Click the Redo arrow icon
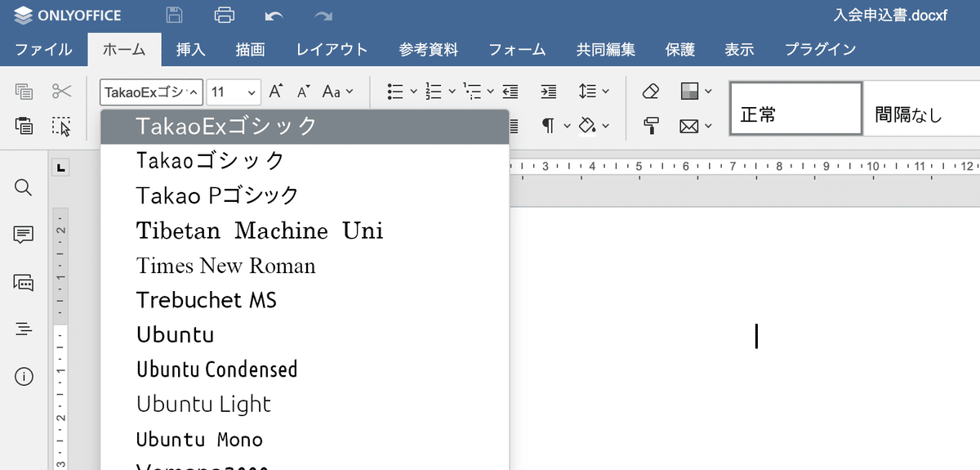Image resolution: width=980 pixels, height=470 pixels. pyautogui.click(x=323, y=16)
